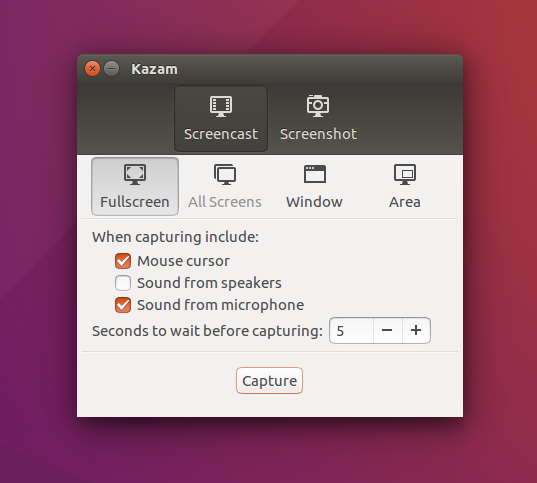Select the Window label text

314,202
